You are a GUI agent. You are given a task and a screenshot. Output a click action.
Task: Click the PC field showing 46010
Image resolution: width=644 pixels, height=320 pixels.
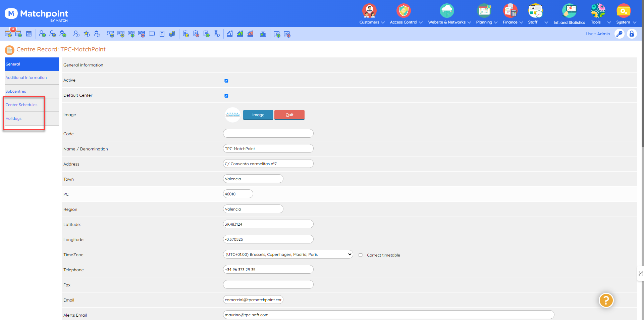(238, 194)
